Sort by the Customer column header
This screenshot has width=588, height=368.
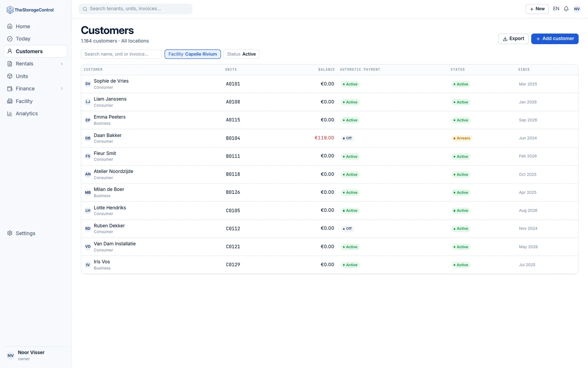click(93, 70)
